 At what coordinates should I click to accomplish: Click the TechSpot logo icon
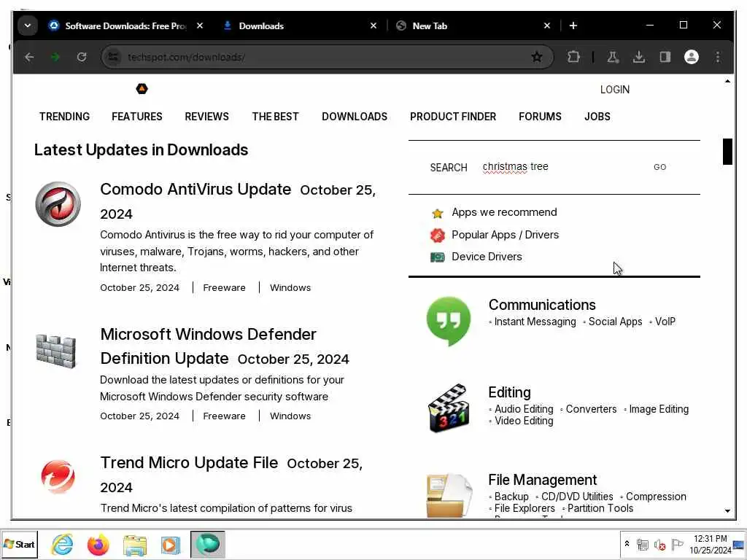click(142, 88)
